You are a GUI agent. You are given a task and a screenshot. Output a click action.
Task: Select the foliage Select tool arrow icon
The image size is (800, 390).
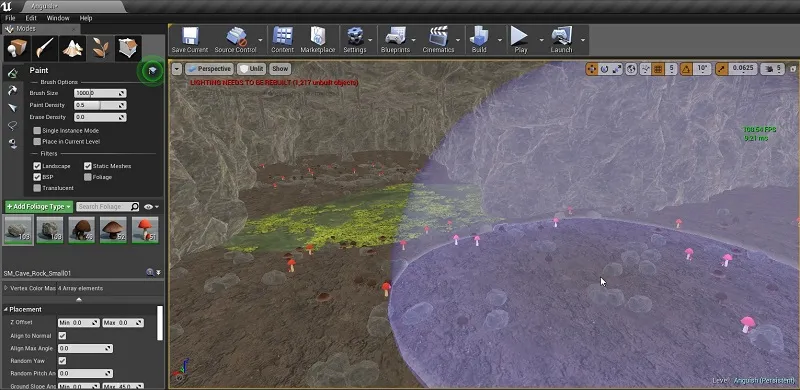click(x=13, y=108)
